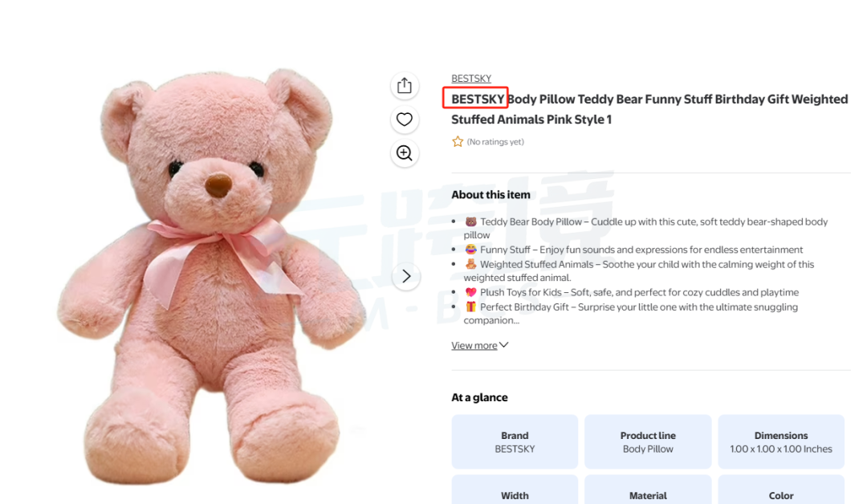
Task: Click the pink teddy bear product image
Action: click(213, 276)
